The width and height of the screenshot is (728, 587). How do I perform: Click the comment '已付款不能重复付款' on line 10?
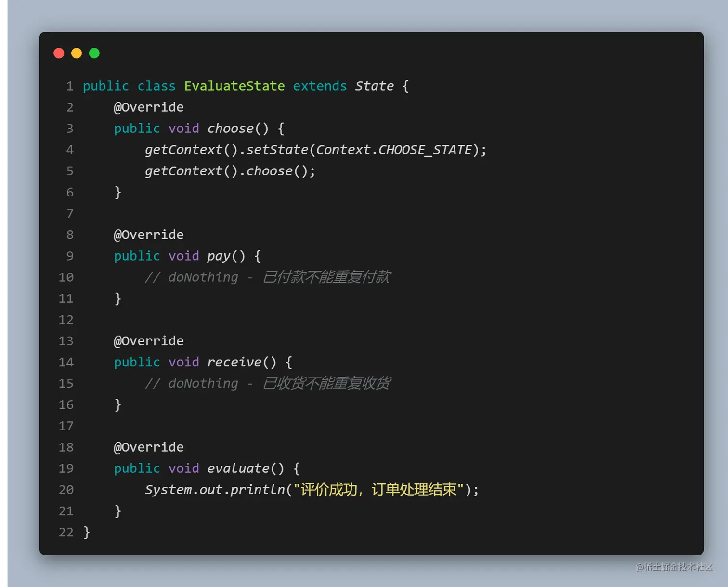327,277
